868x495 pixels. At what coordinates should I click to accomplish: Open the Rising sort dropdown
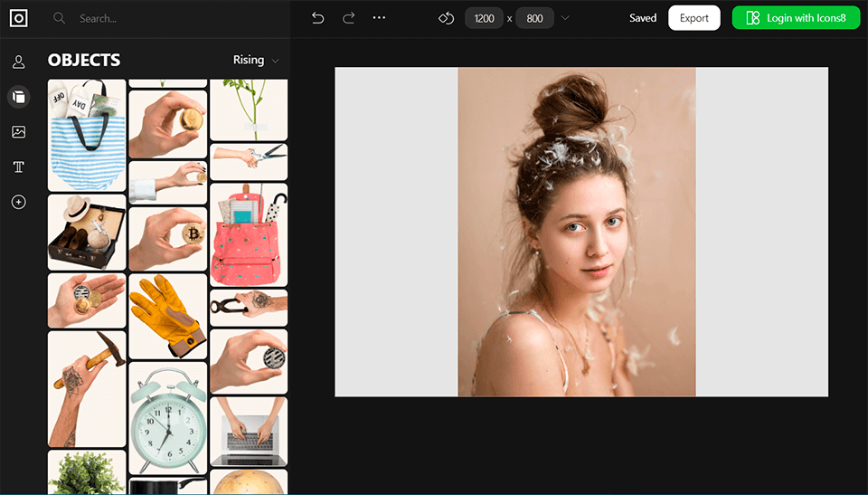click(256, 60)
